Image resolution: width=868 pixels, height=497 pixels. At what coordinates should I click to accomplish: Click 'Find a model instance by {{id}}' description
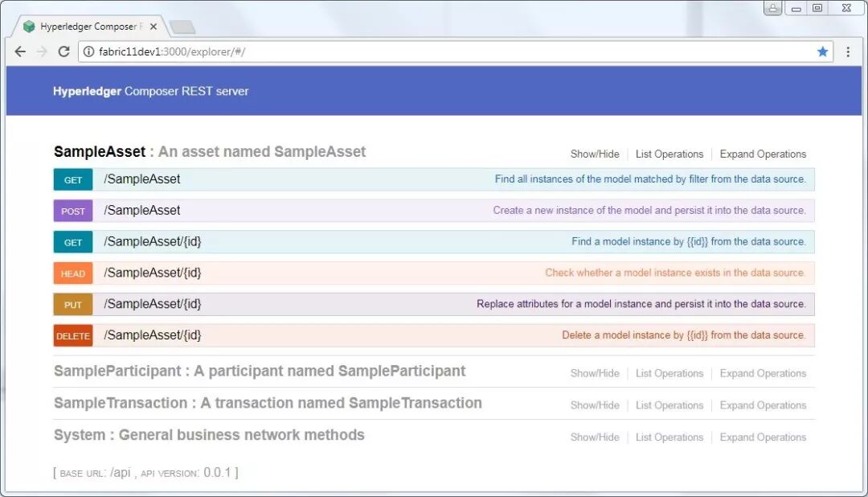click(x=689, y=241)
